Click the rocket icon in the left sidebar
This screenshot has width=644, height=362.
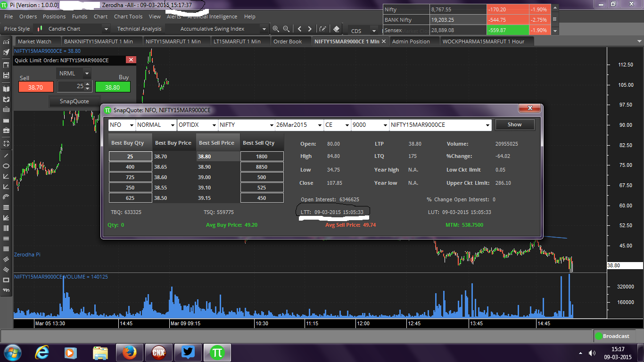coord(6,52)
